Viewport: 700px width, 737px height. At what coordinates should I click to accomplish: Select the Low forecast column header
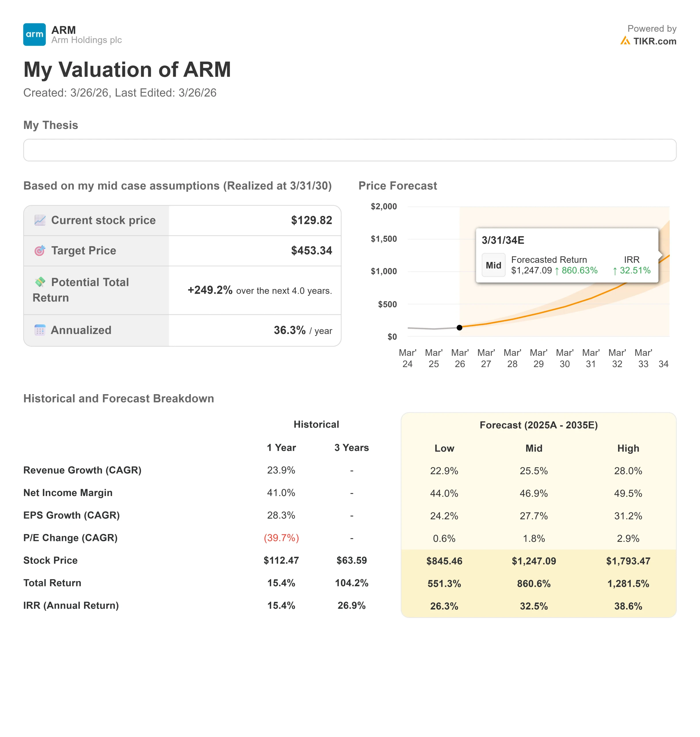coord(444,448)
